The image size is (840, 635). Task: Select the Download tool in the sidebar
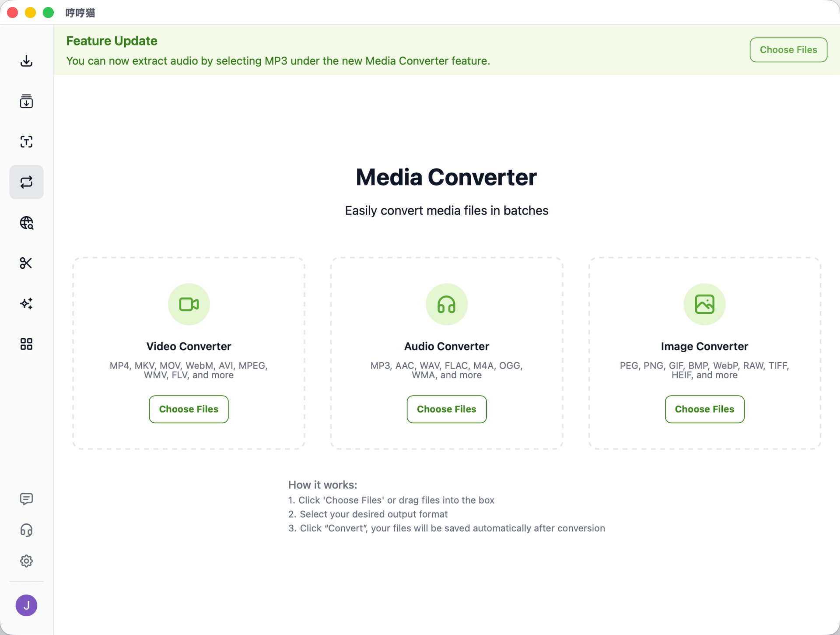click(26, 61)
